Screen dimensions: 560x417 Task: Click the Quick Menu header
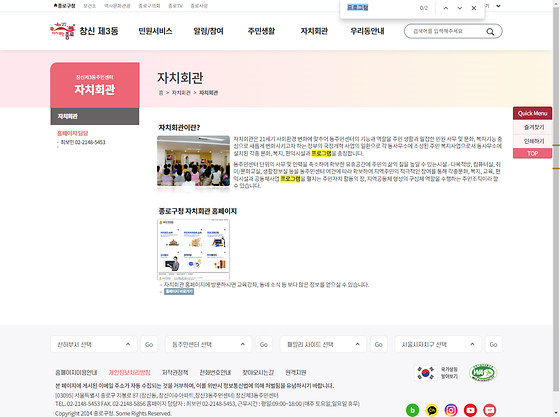coord(532,113)
